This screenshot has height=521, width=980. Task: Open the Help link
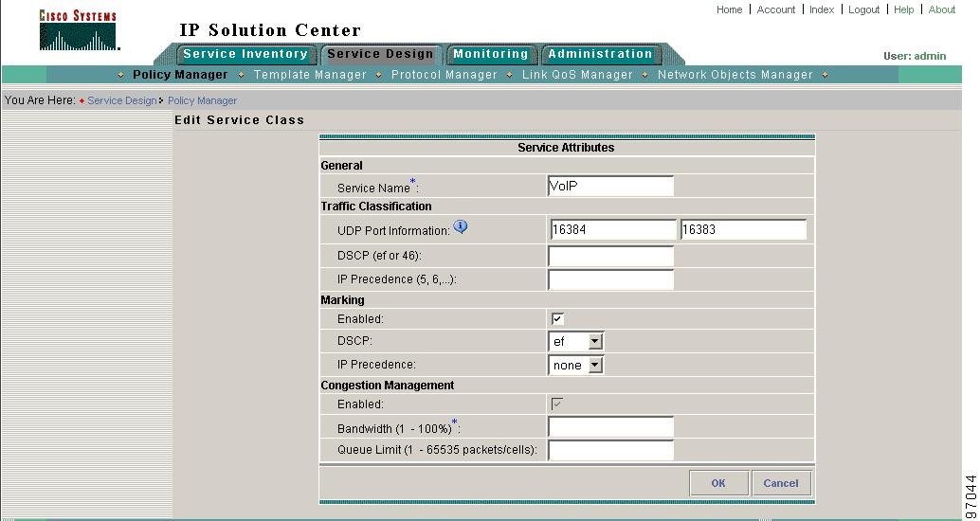904,10
